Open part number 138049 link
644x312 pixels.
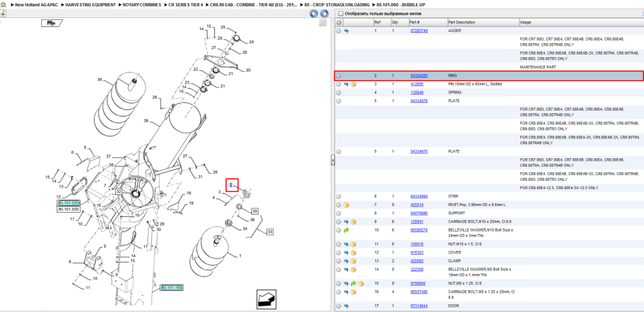[x=417, y=93]
